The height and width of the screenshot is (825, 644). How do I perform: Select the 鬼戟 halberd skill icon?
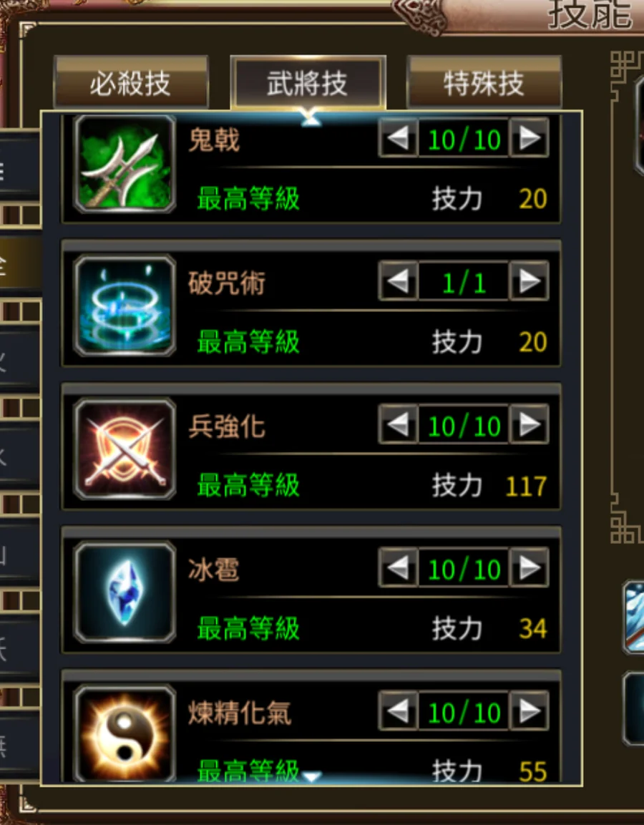click(125, 164)
